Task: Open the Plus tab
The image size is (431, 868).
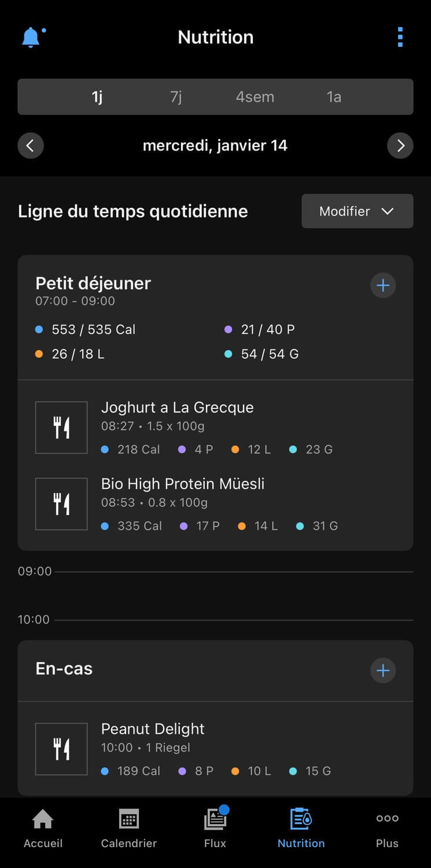Action: pos(387,829)
